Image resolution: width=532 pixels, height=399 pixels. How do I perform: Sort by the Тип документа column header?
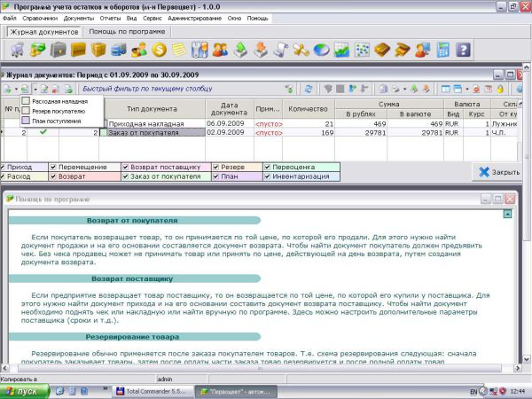[152, 109]
